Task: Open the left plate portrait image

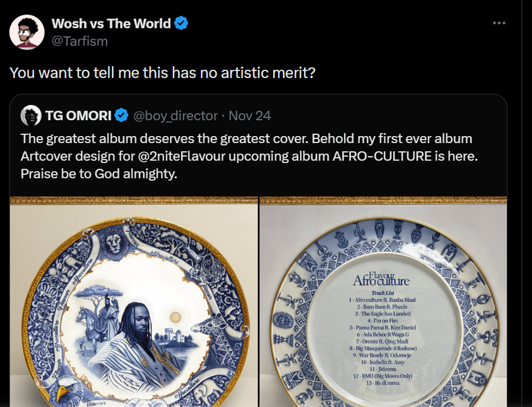Action: (133, 304)
